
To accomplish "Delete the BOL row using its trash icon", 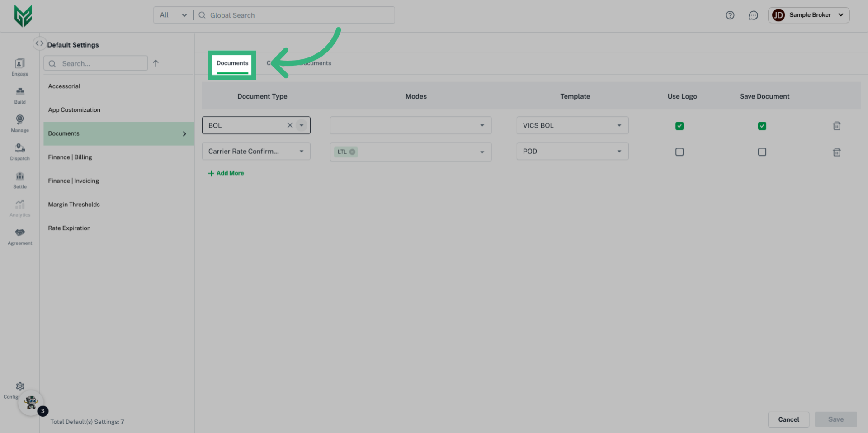I will 837,126.
